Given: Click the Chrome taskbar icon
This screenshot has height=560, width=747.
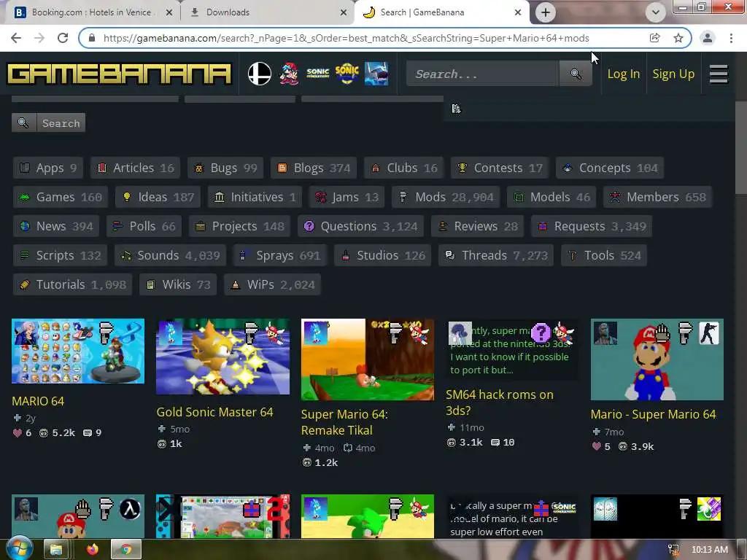Looking at the screenshot, I should pos(126,550).
